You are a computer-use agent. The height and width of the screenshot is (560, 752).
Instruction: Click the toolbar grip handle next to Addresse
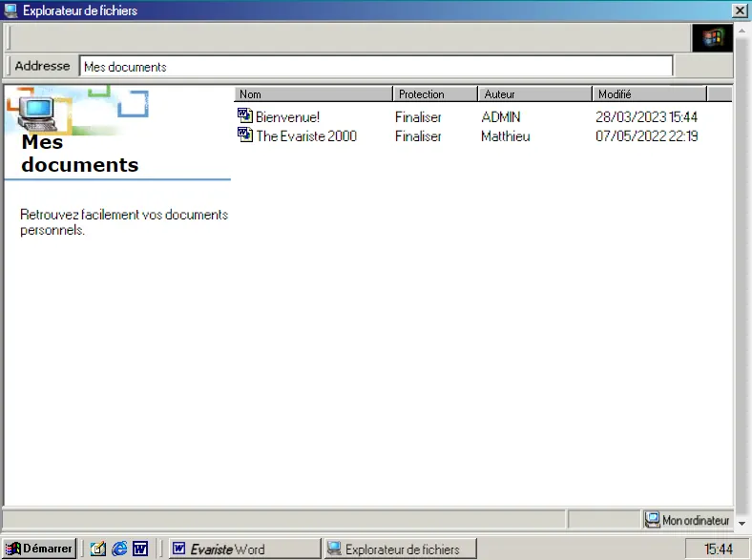[x=9, y=66]
